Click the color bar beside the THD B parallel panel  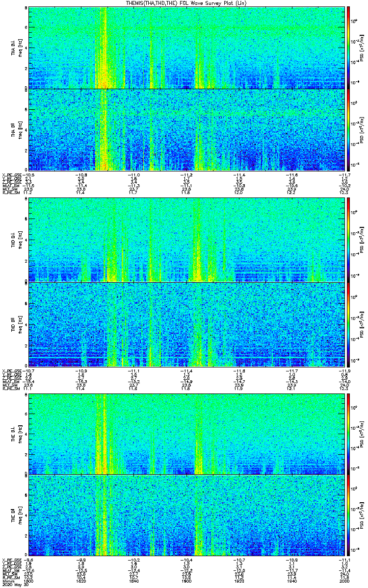coord(348,324)
